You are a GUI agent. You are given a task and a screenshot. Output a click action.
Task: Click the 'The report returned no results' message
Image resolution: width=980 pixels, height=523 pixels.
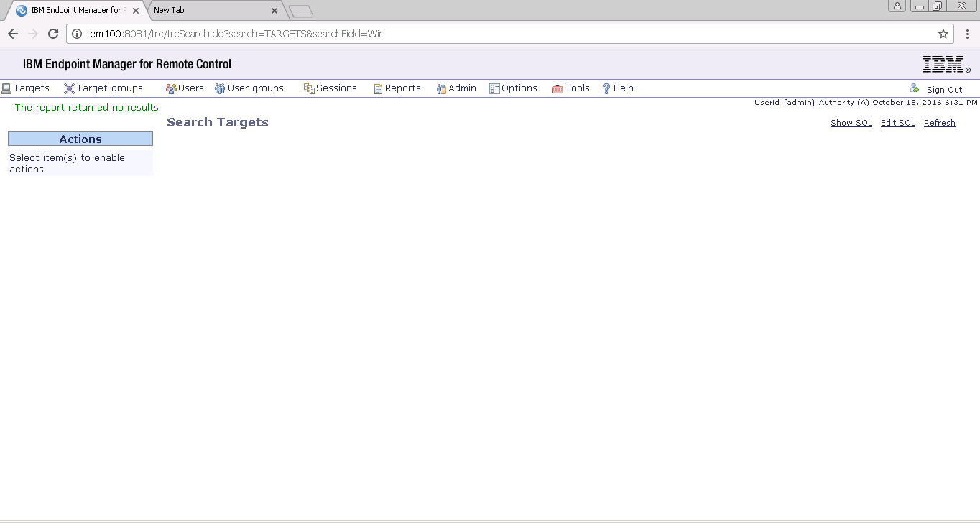pyautogui.click(x=87, y=108)
